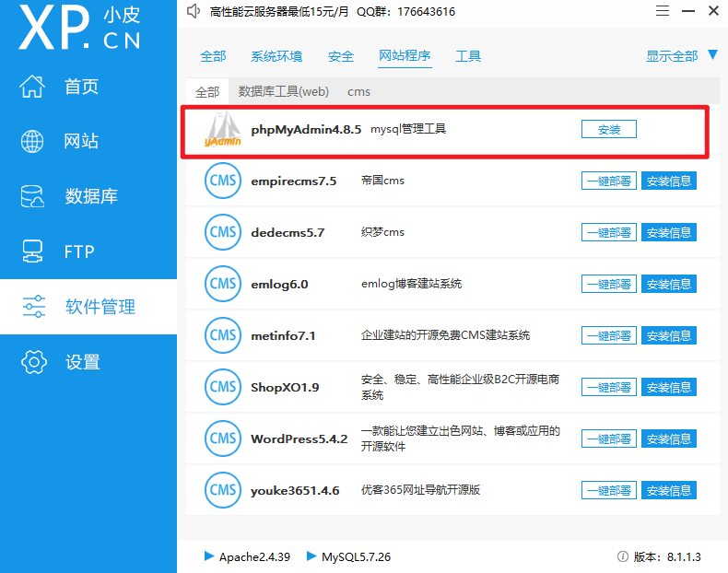Click the mysql管理工具 description

(408, 129)
